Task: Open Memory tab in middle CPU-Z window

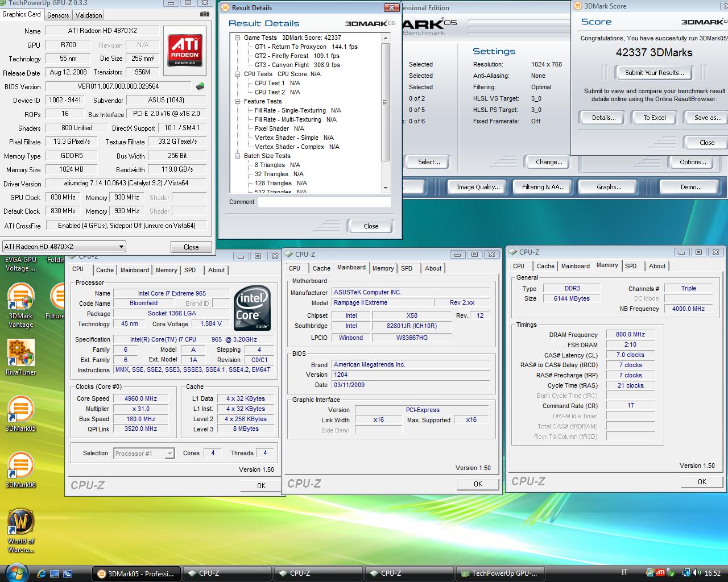Action: pyautogui.click(x=383, y=268)
